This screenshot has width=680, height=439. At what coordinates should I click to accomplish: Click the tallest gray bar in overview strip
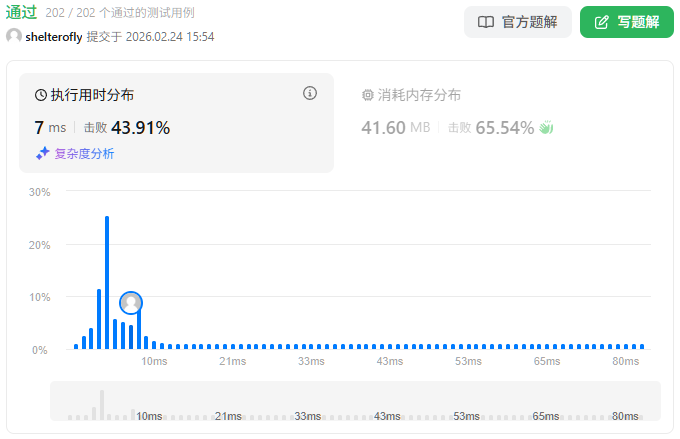point(102,404)
